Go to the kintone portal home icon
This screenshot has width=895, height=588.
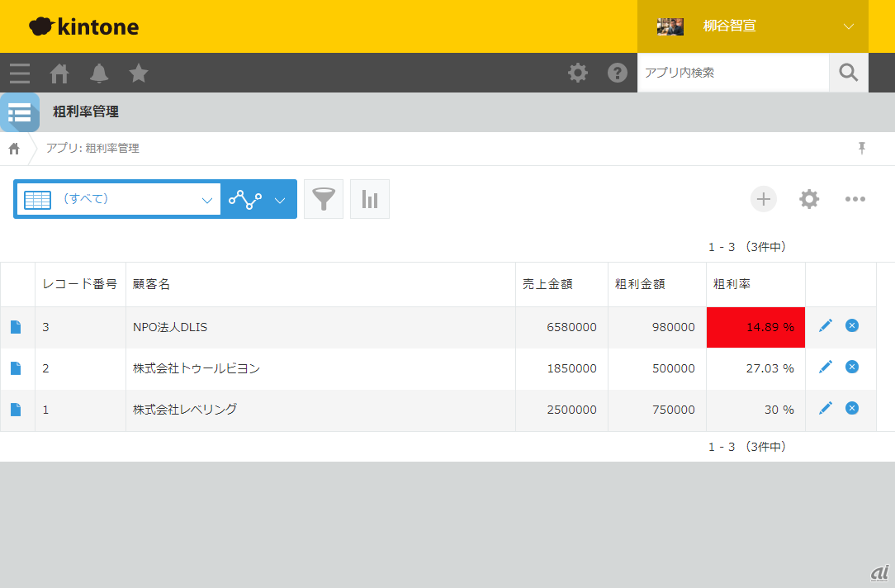tap(59, 73)
